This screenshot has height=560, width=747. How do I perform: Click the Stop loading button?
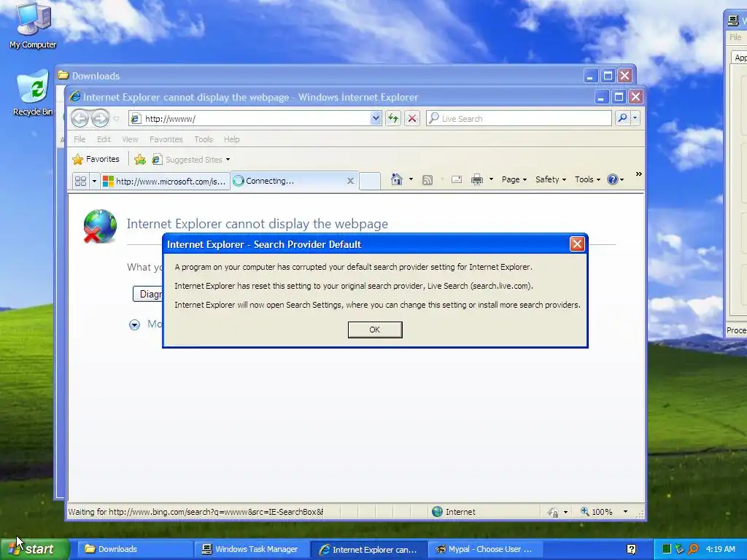(412, 119)
